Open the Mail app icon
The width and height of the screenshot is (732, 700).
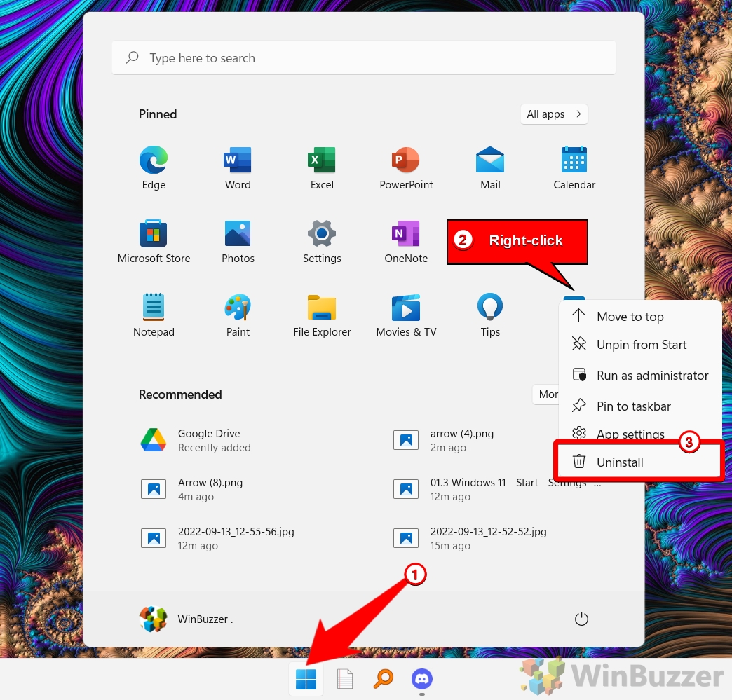tap(489, 168)
